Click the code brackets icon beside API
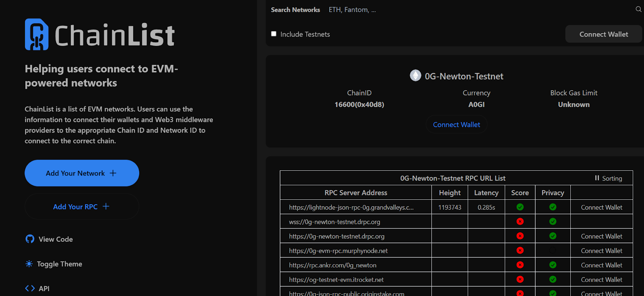This screenshot has width=644, height=296. [x=30, y=288]
